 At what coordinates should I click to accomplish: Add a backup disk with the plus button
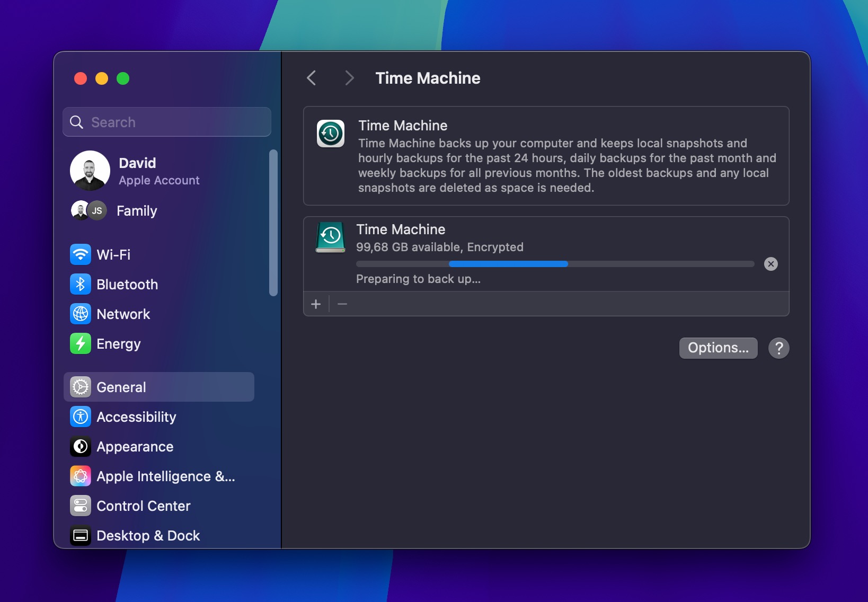(x=316, y=304)
